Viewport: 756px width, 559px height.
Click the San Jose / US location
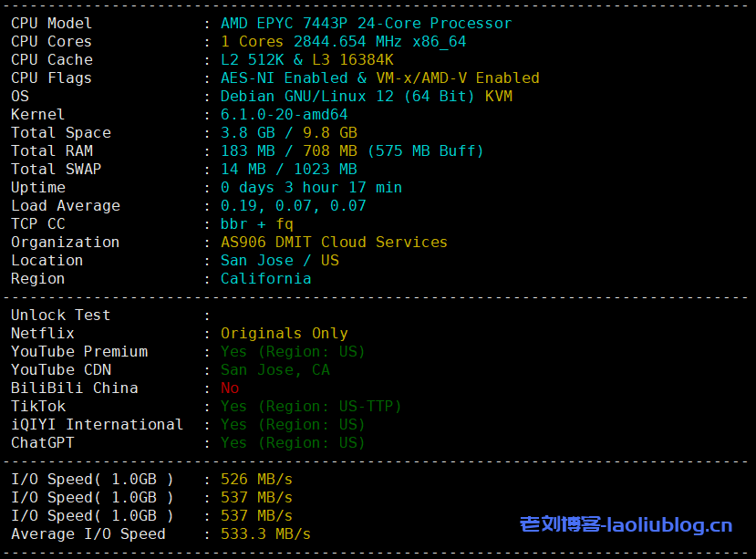(279, 261)
